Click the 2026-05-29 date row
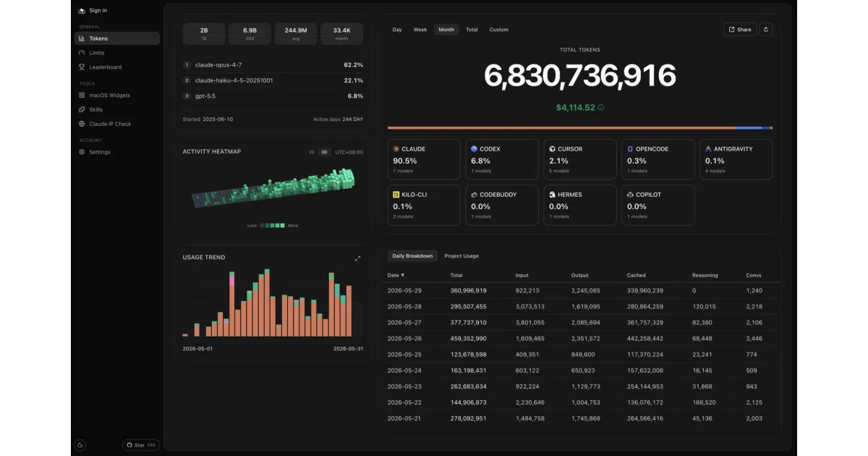 582,290
